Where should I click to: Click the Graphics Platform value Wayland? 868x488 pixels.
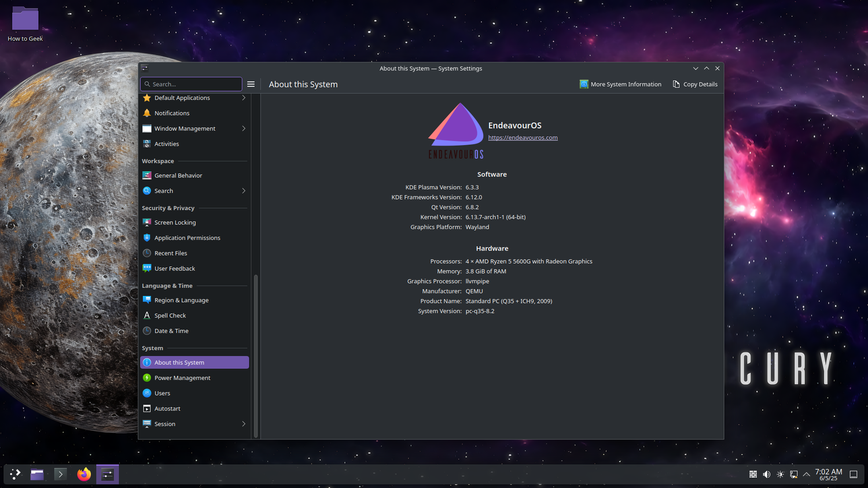click(x=477, y=227)
